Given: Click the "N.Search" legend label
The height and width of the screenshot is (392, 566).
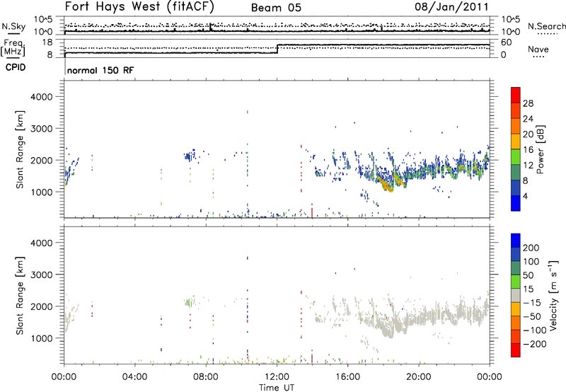Looking at the screenshot, I should 546,26.
